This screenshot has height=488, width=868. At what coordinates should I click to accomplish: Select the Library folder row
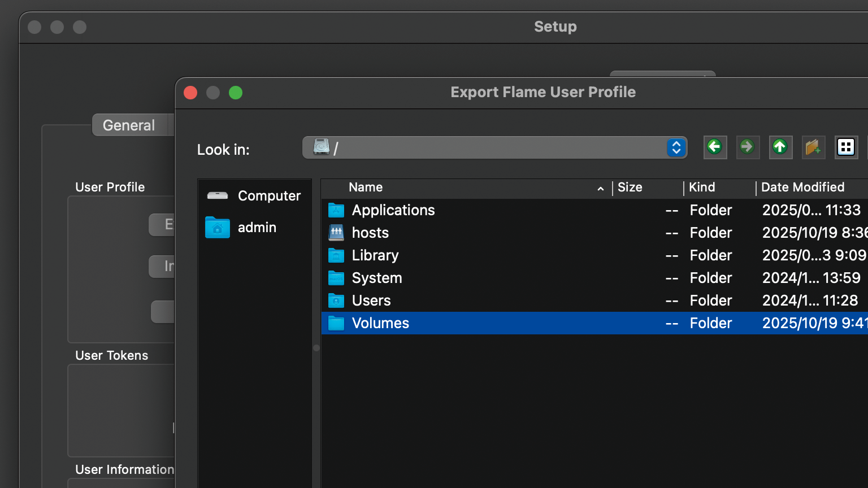point(375,255)
